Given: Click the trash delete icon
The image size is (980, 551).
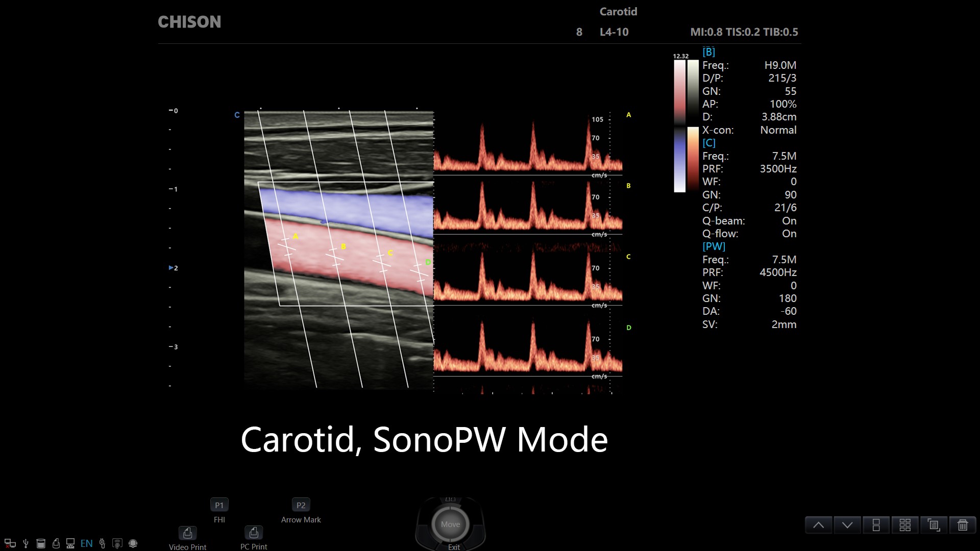Looking at the screenshot, I should (x=963, y=524).
